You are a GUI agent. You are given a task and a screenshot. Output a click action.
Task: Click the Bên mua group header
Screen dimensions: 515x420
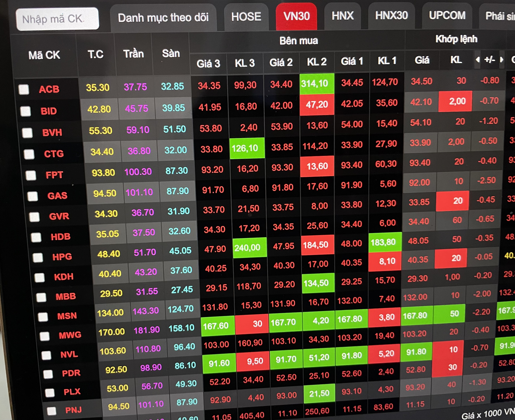[299, 41]
